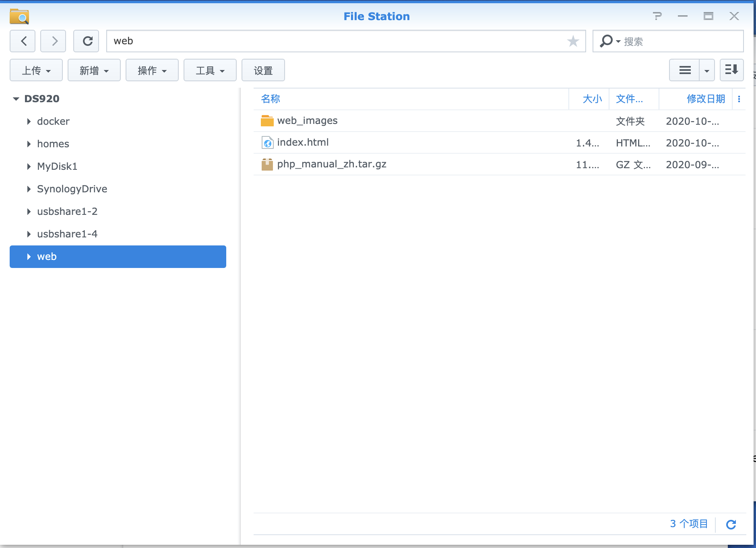Viewport: 756px width, 548px height.
Task: Select index.html file name
Action: pyautogui.click(x=303, y=142)
